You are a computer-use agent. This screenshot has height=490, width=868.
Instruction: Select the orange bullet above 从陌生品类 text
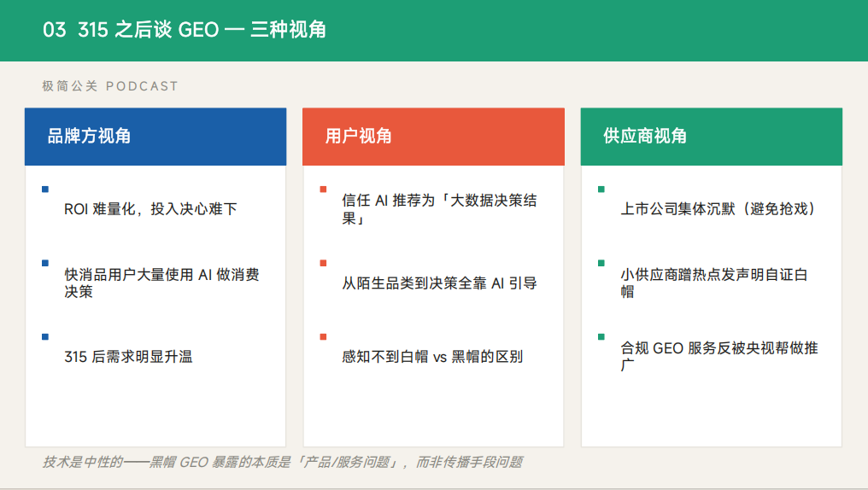tap(323, 263)
